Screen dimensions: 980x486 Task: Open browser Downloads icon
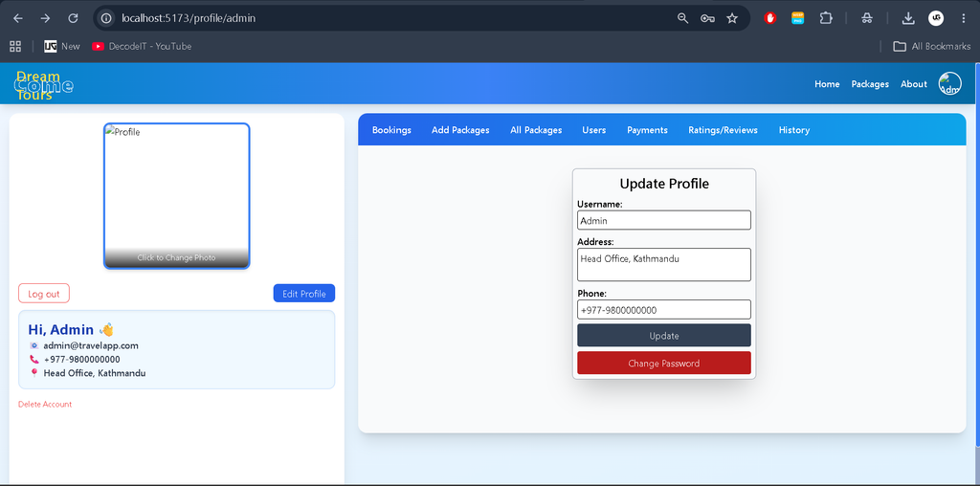[x=908, y=18]
